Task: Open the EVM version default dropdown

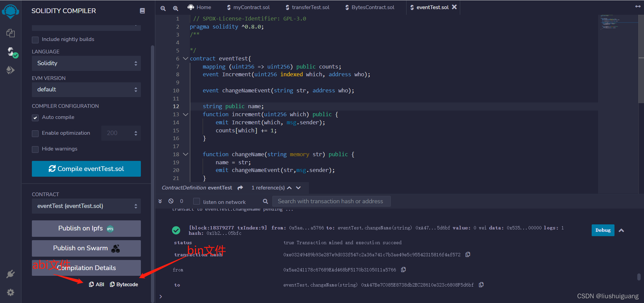Action: (86, 90)
